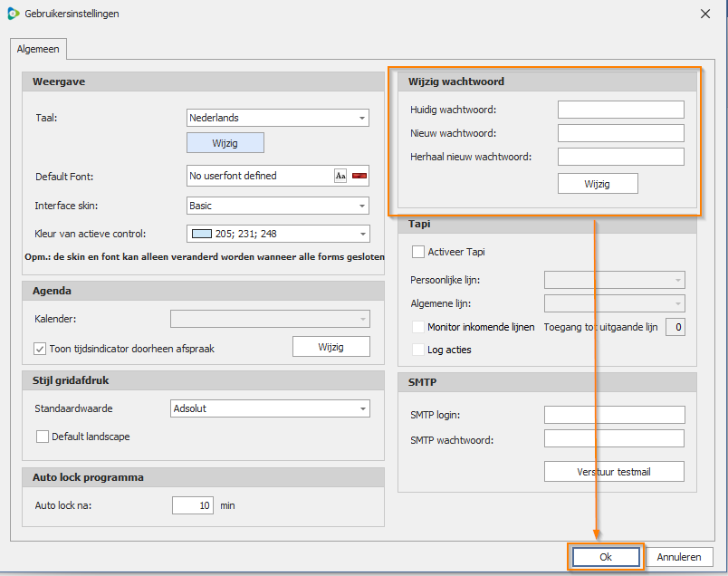This screenshot has width=728, height=576.
Task: Toggle Toon tijdsindicator doorheen afspraak checkbox
Action: pyautogui.click(x=40, y=348)
